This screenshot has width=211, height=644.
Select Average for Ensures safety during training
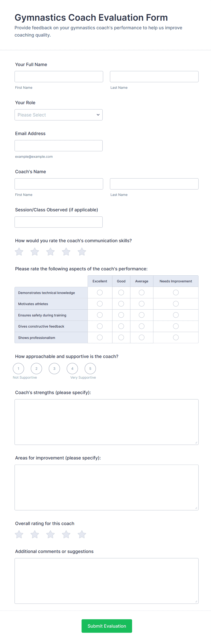coord(142,315)
